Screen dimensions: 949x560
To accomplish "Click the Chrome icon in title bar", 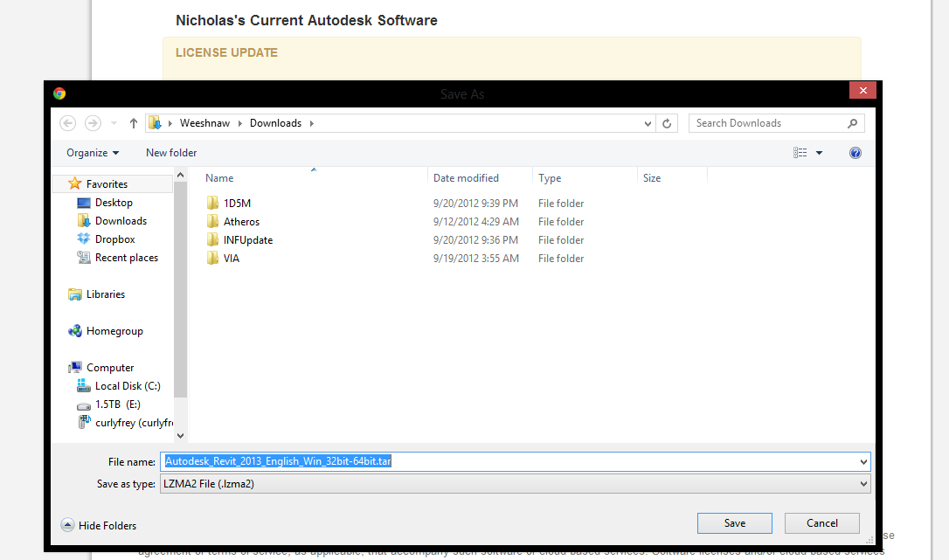I will pos(59,93).
